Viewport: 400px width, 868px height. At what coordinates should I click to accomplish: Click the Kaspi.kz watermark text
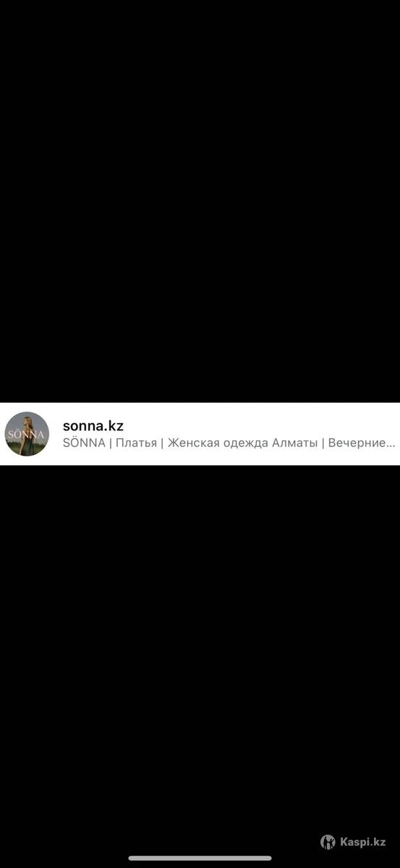[363, 842]
